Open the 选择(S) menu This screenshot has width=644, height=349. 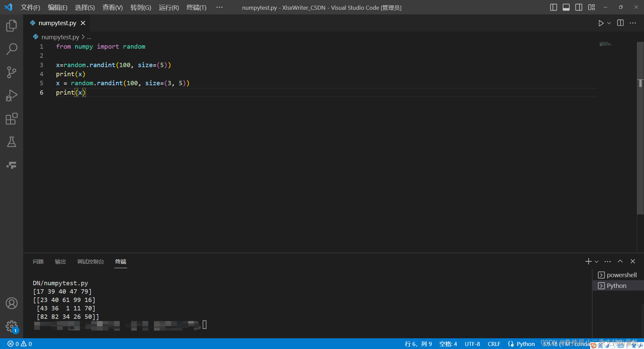(85, 7)
